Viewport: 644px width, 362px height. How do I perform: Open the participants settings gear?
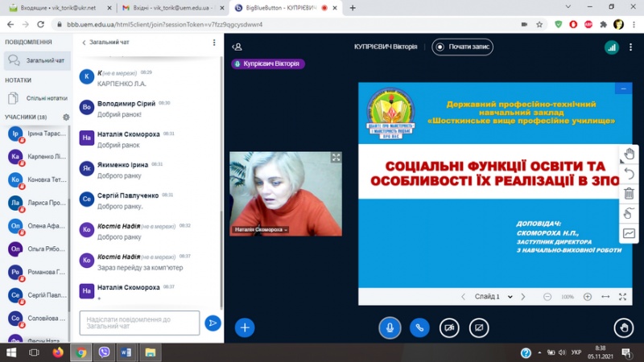coord(66,117)
